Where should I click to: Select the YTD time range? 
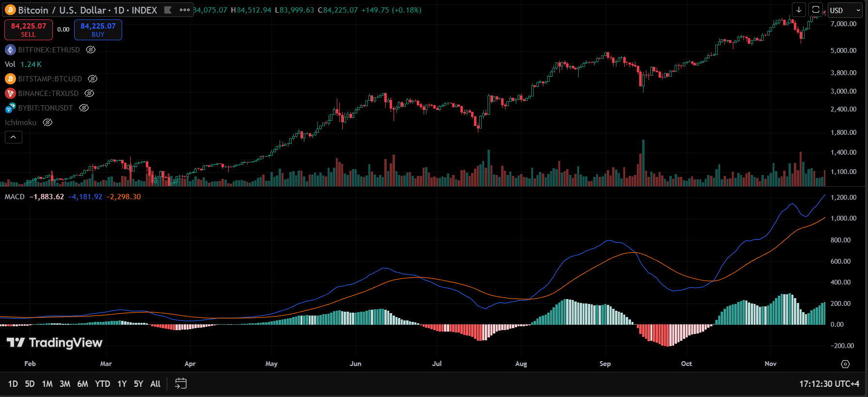102,384
